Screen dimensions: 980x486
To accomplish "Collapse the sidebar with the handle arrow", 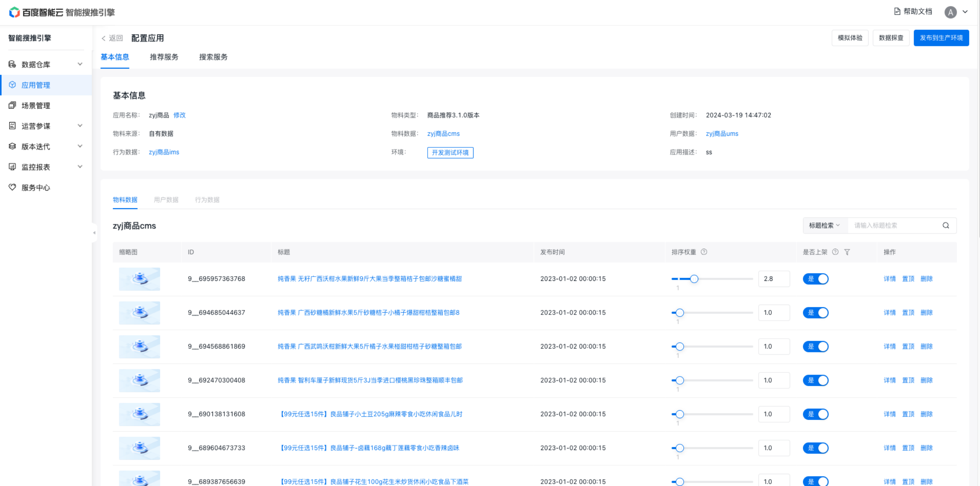I will [x=94, y=233].
